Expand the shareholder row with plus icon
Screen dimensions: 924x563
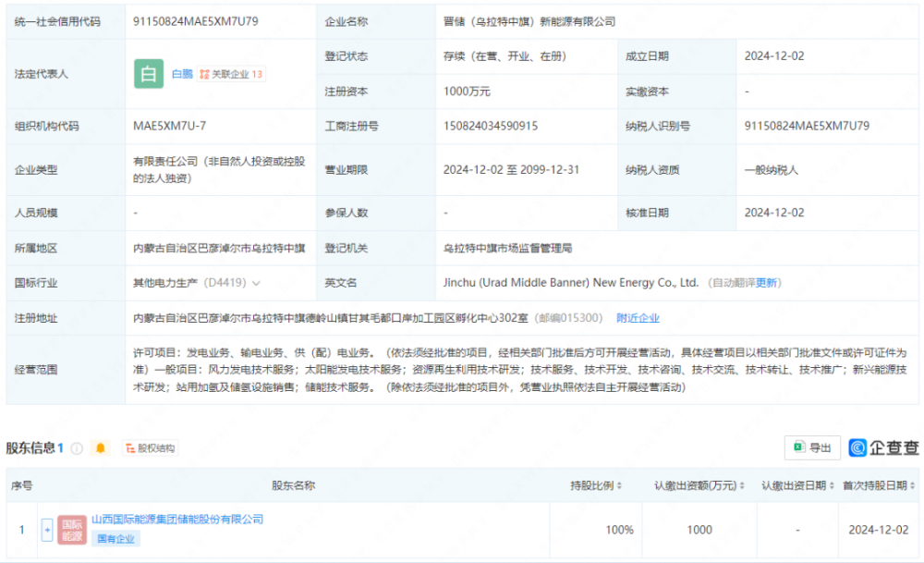(47, 530)
